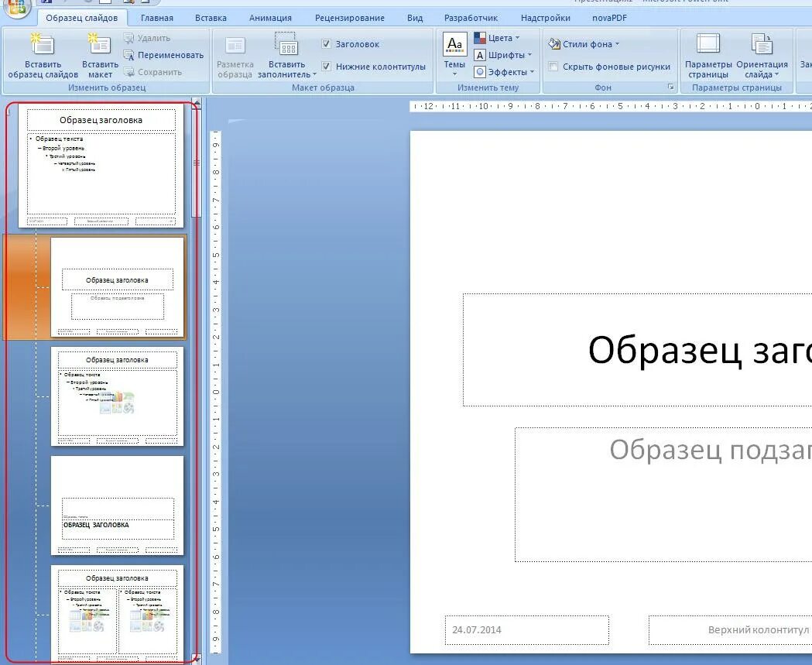This screenshot has height=665, width=812.
Task: Toggle the Заголовок checkbox
Action: [x=326, y=44]
